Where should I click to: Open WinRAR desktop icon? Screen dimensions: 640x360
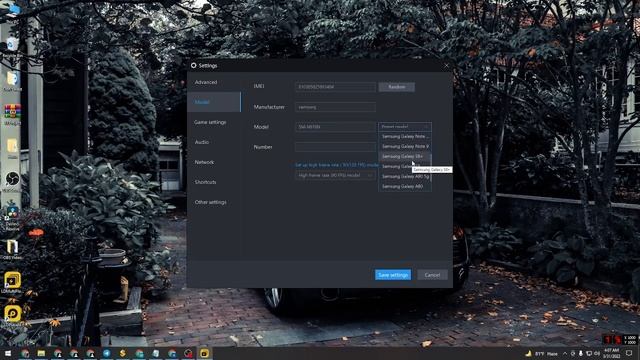click(12, 113)
